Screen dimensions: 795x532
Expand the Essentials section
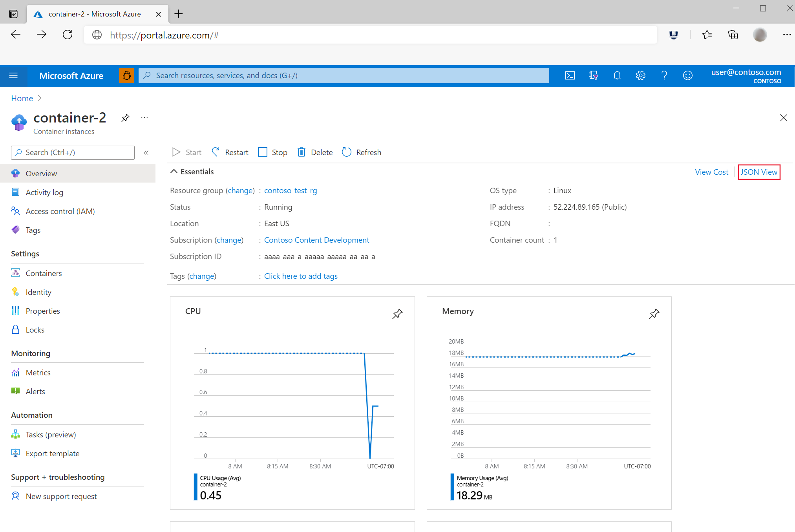click(x=173, y=172)
